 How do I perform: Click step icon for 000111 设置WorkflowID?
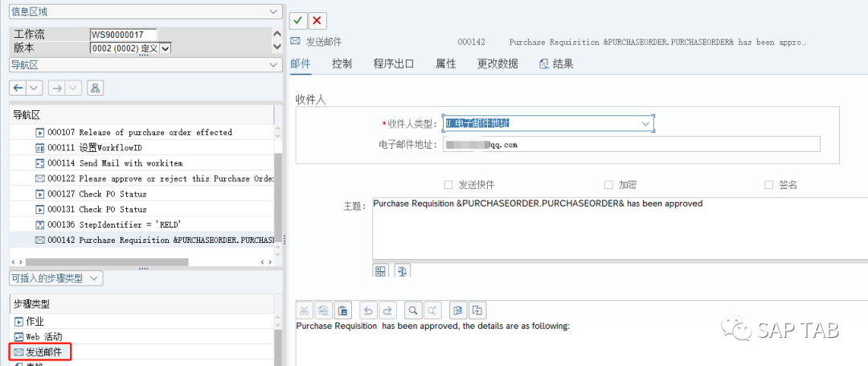pyautogui.click(x=40, y=148)
